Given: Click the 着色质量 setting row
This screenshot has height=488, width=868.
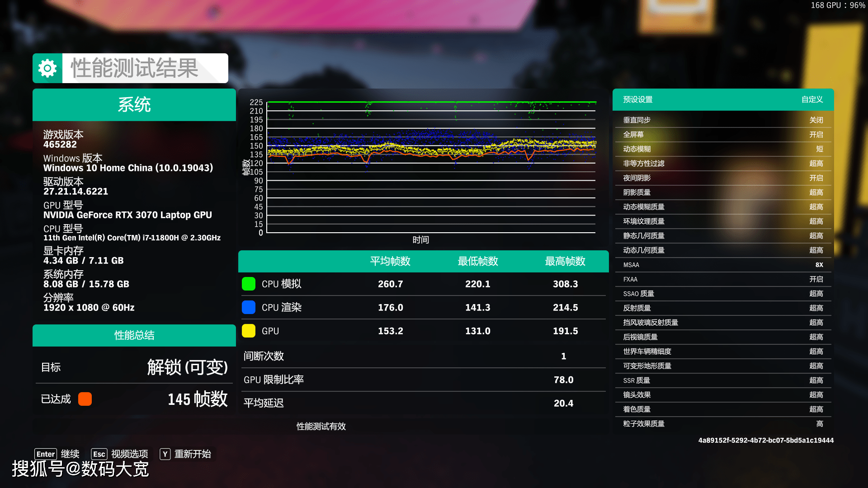Looking at the screenshot, I should [x=723, y=409].
